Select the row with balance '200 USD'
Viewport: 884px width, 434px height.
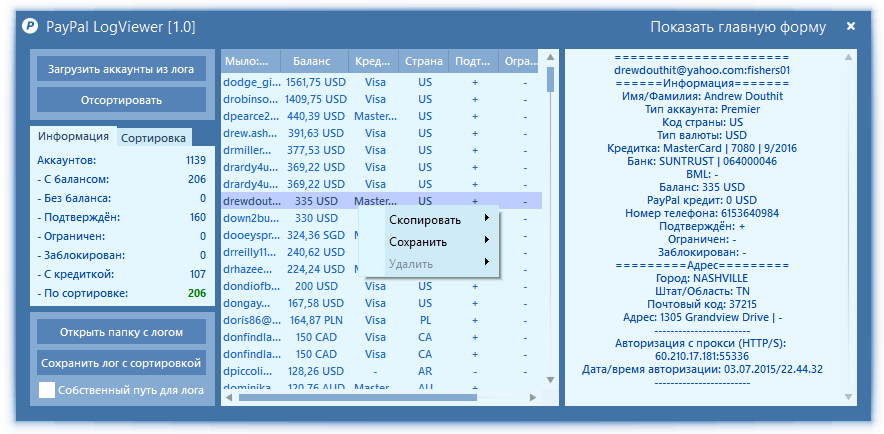(x=381, y=286)
